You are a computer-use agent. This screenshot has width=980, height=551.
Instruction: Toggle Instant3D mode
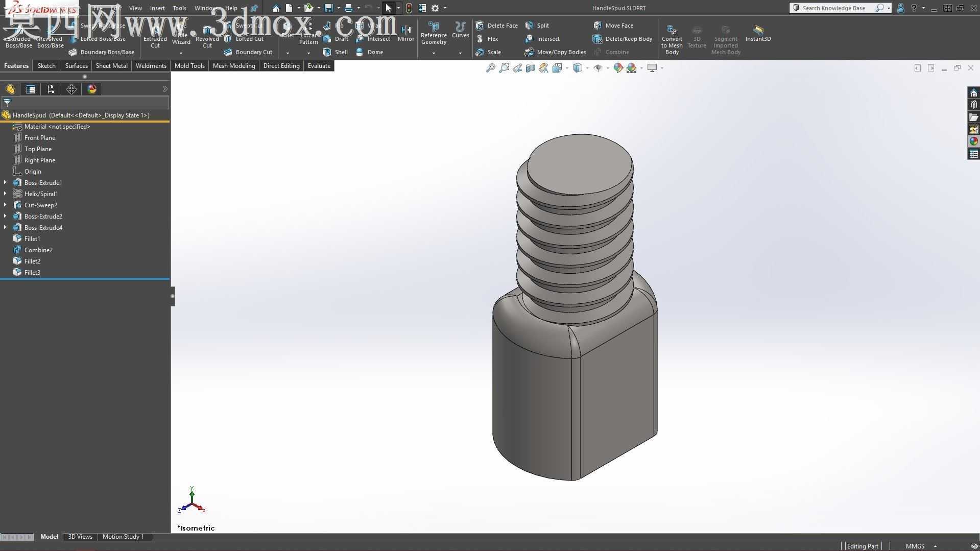click(758, 33)
